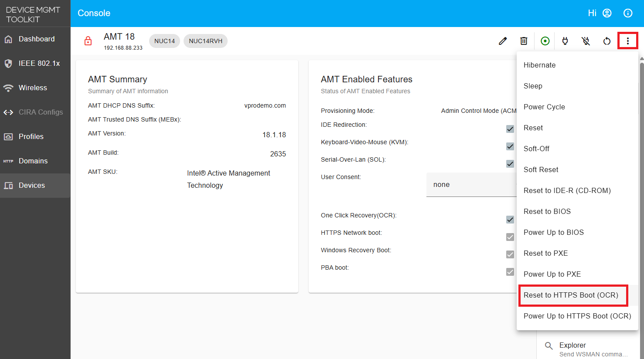Image resolution: width=644 pixels, height=359 pixels.
Task: Open the user account icon in the header
Action: (x=607, y=13)
